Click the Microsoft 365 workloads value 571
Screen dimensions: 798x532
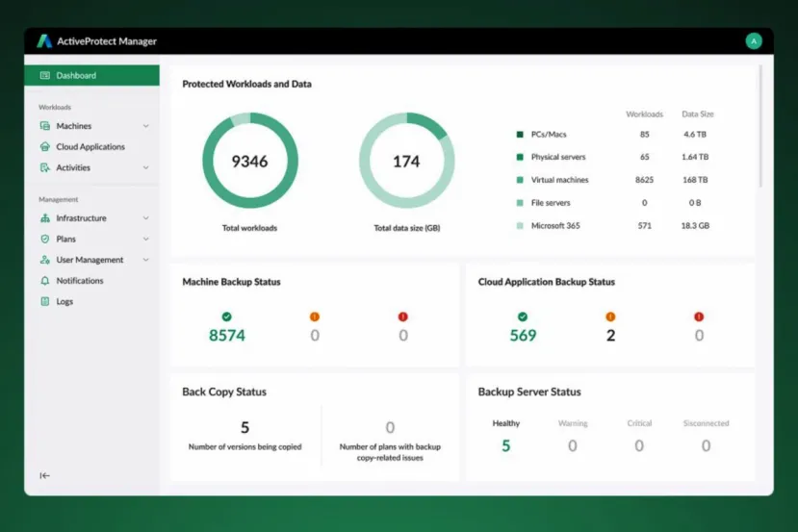(x=644, y=225)
